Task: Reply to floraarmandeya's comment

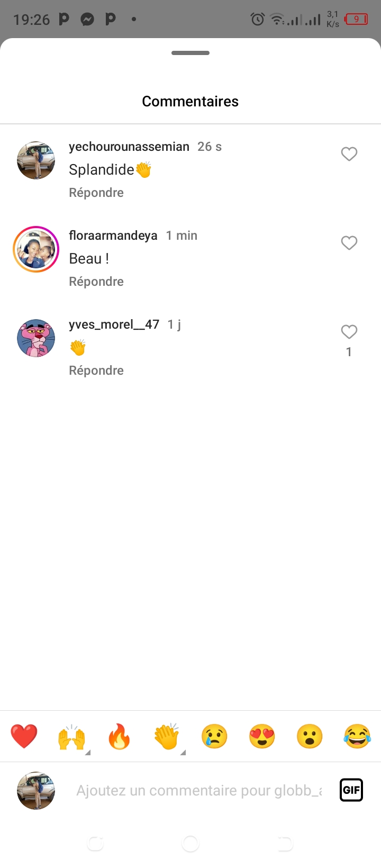Action: (x=96, y=282)
